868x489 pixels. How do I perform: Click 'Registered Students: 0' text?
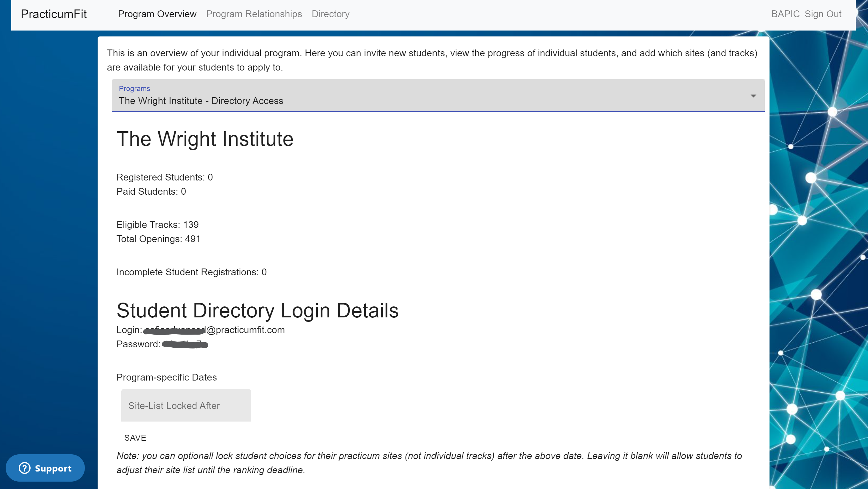pos(164,177)
